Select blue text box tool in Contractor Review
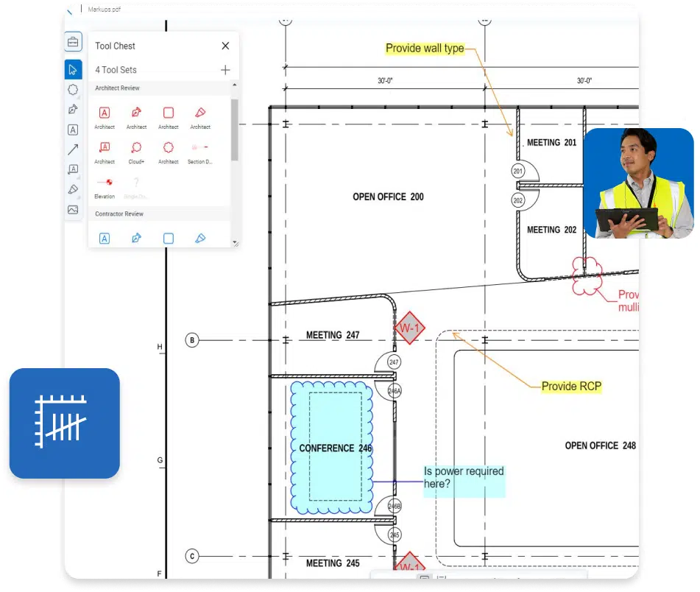Image resolution: width=700 pixels, height=592 pixels. click(105, 239)
